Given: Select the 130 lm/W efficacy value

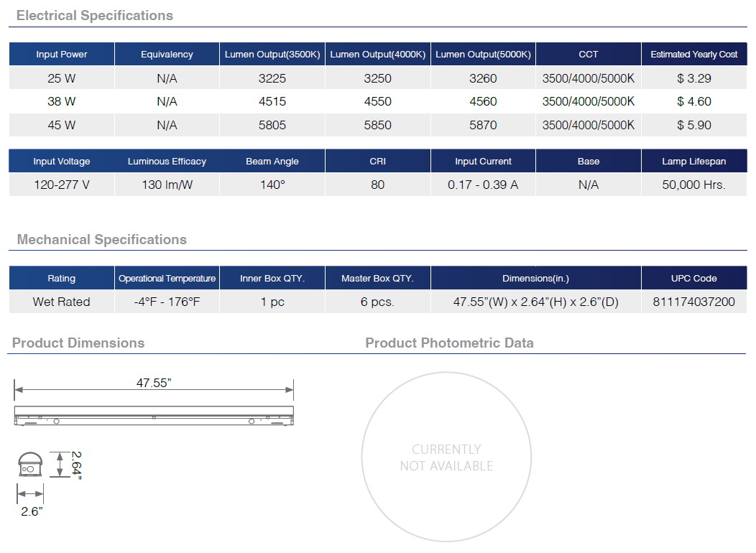Looking at the screenshot, I should click(x=167, y=185).
